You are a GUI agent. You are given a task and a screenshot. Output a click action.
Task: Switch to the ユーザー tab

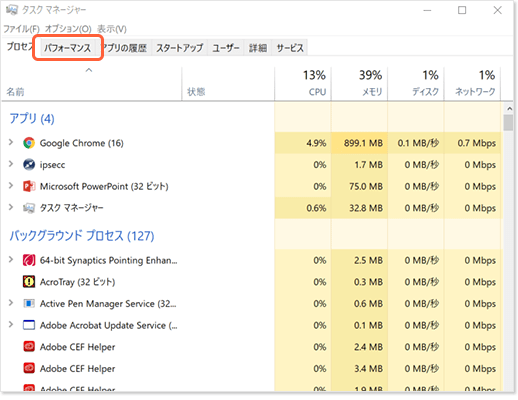(x=226, y=48)
